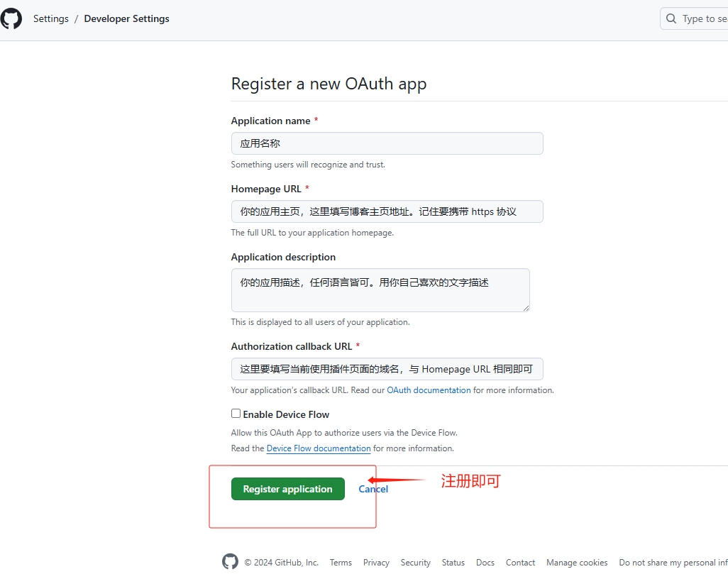Open the Terms footer link
Image resolution: width=728 pixels, height=574 pixels.
pos(341,563)
